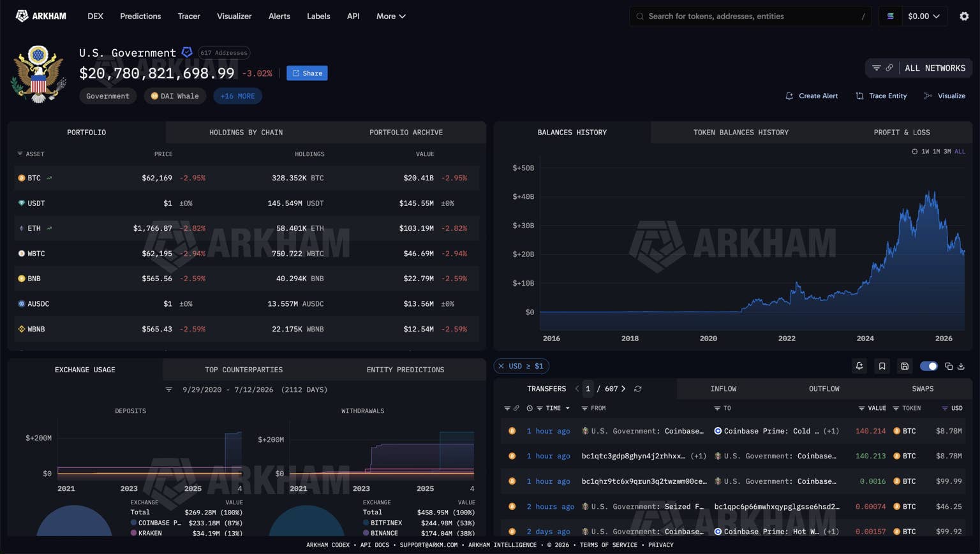
Task: Click the chain link icon beside ALL NETWORKS
Action: (x=889, y=68)
